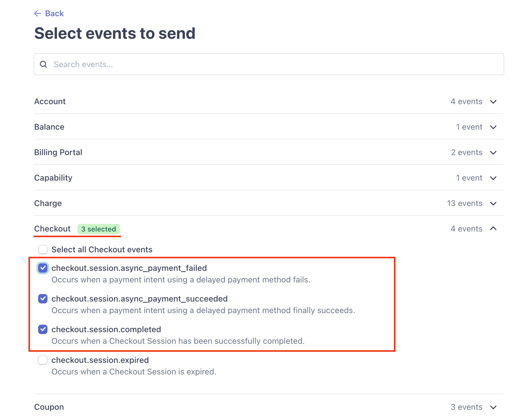Expand the Coupon events chevron

click(493, 407)
